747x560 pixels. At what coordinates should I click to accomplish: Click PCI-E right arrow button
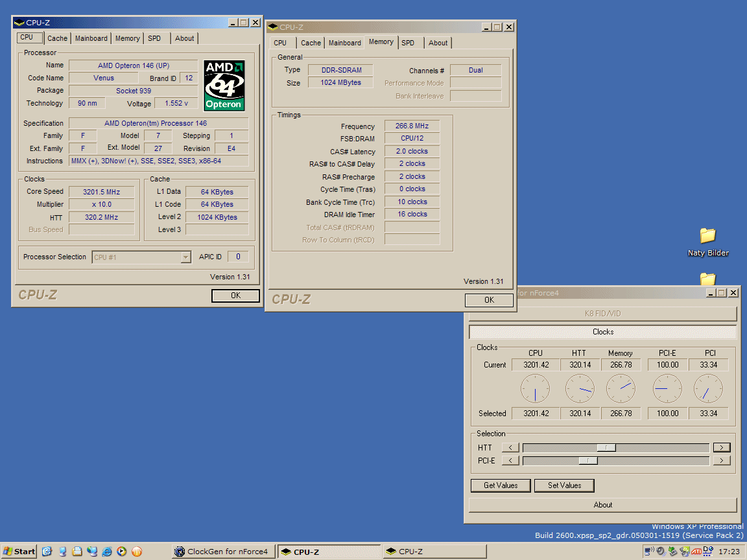(x=722, y=460)
